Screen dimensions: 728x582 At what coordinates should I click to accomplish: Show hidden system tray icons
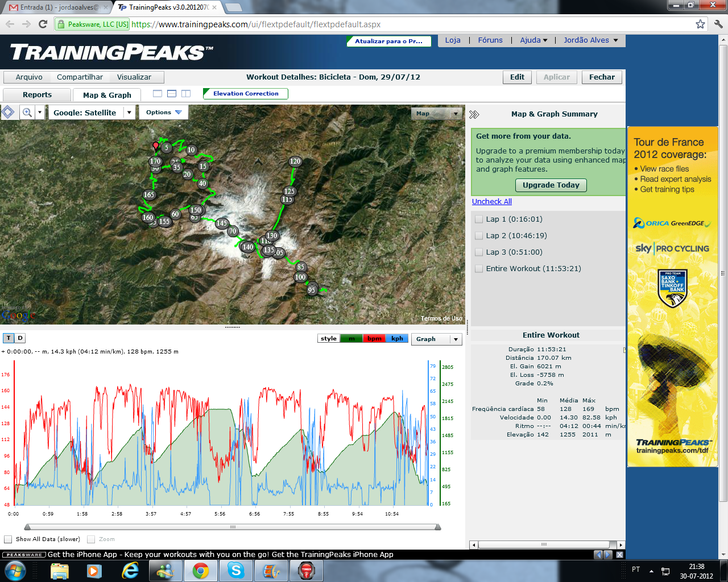[x=651, y=571]
